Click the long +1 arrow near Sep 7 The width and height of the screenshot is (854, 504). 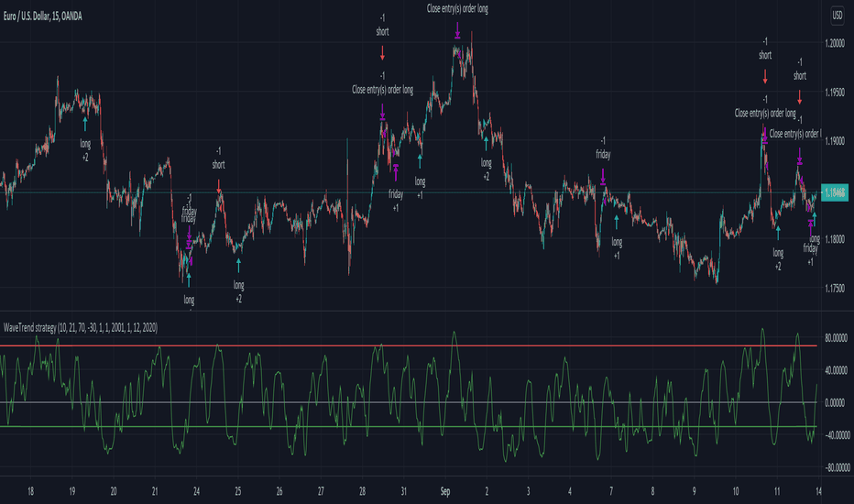617,222
